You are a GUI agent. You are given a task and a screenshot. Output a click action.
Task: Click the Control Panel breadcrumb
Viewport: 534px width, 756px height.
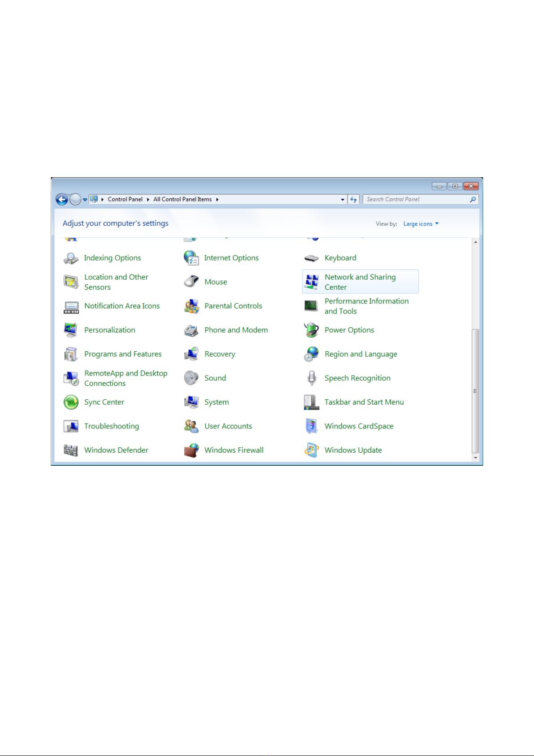(x=125, y=199)
